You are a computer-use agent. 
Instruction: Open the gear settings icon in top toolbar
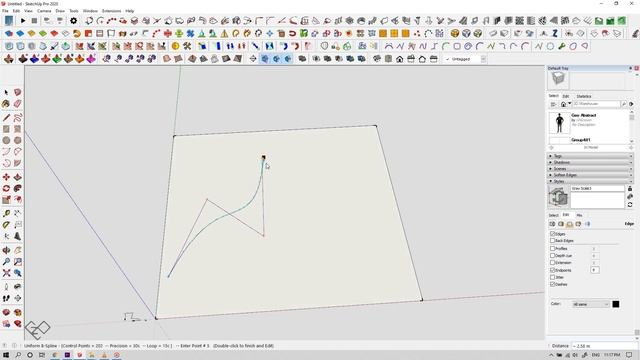click(73, 20)
